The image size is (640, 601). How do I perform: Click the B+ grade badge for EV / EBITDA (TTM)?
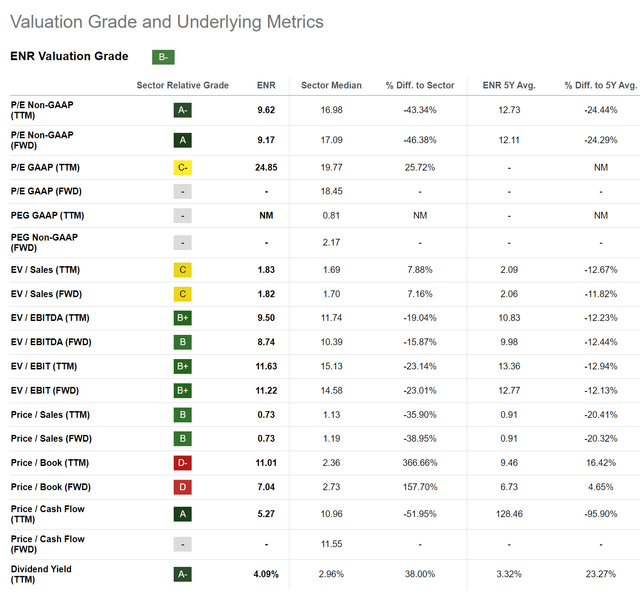click(x=182, y=318)
